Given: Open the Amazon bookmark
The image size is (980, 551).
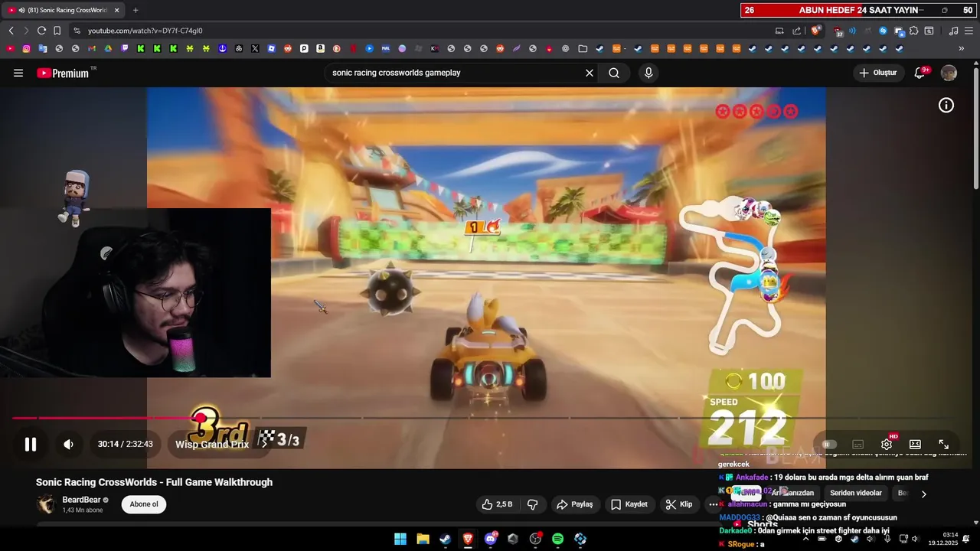Looking at the screenshot, I should tap(320, 48).
